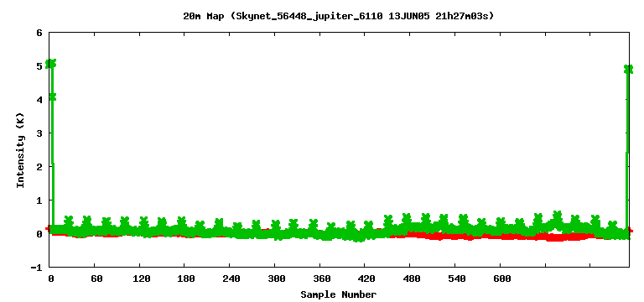Click y-axis tick label 6
644x302 pixels.
pyautogui.click(x=39, y=33)
